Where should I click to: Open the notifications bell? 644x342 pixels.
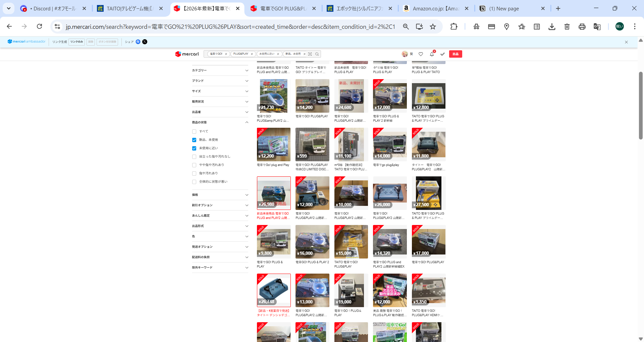click(432, 54)
